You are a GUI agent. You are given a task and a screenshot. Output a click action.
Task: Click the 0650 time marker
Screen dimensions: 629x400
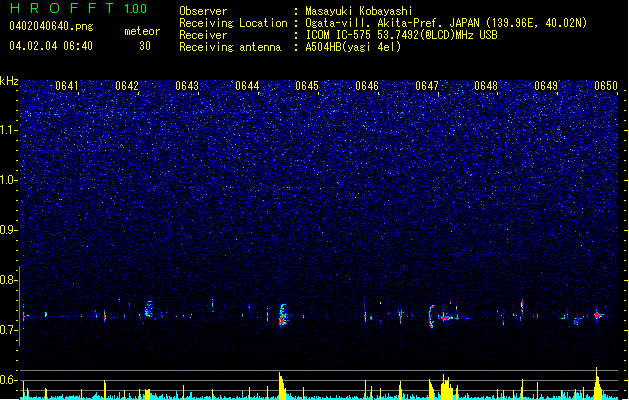[x=606, y=86]
